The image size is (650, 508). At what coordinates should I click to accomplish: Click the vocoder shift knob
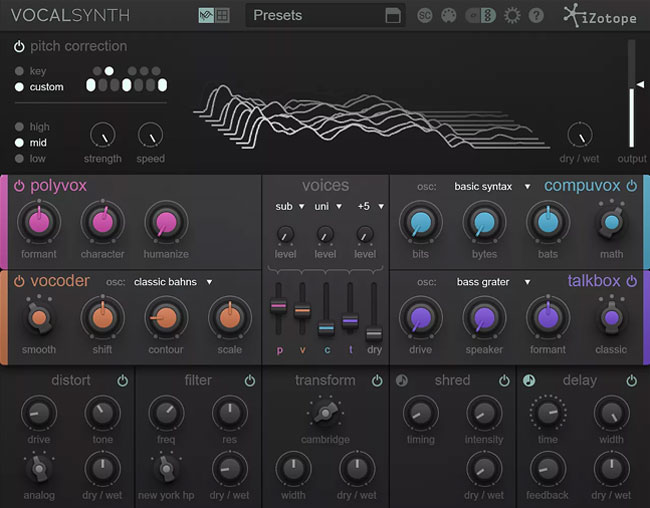[x=102, y=318]
